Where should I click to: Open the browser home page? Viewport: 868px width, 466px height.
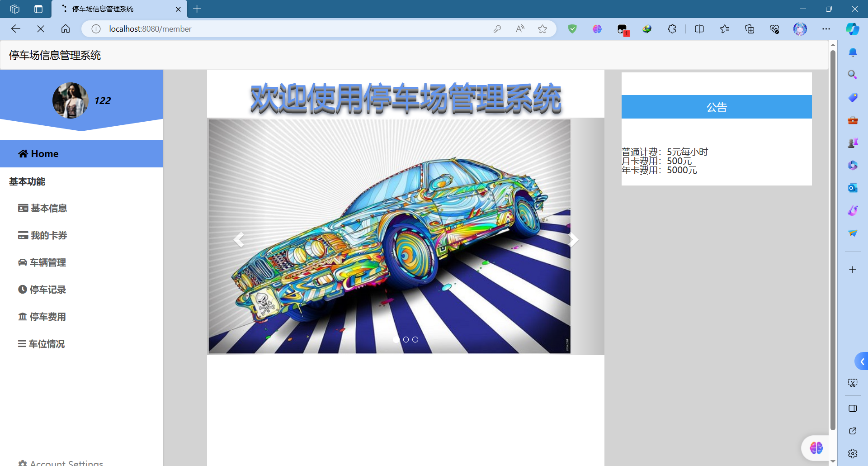(x=66, y=29)
